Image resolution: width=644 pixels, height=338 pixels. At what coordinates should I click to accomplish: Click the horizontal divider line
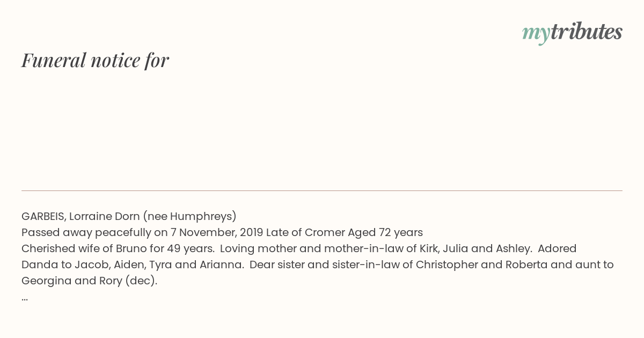322,190
